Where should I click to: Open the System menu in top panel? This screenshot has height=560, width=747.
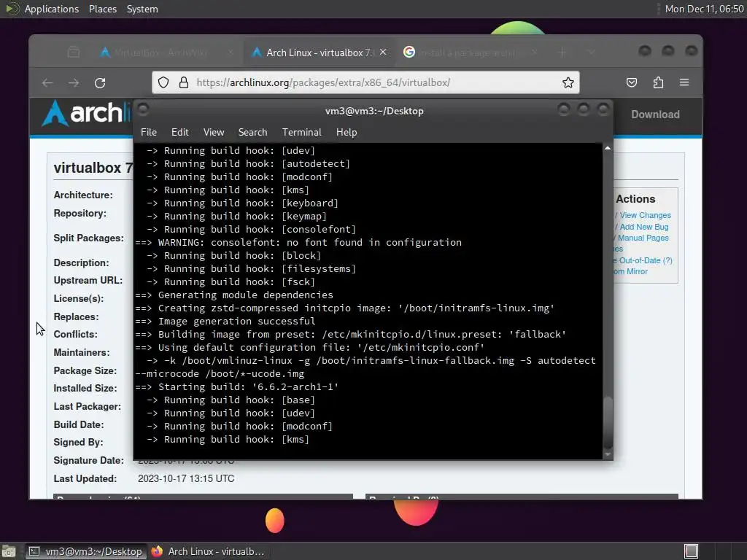pyautogui.click(x=142, y=9)
